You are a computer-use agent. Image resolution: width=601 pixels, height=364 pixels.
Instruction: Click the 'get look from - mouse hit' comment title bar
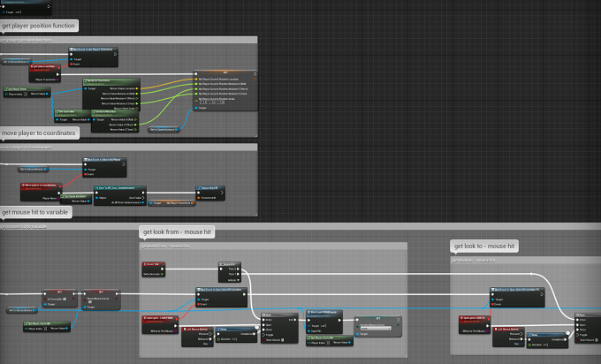pyautogui.click(x=273, y=246)
